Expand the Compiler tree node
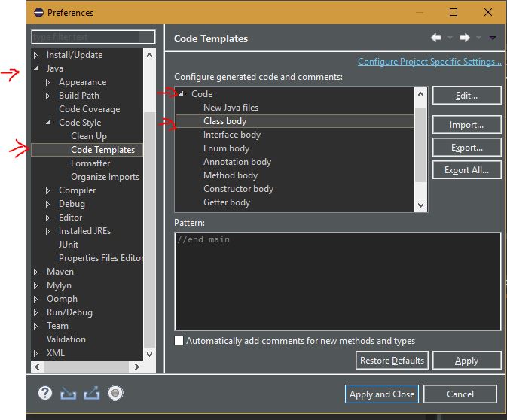The image size is (507, 420). [48, 191]
